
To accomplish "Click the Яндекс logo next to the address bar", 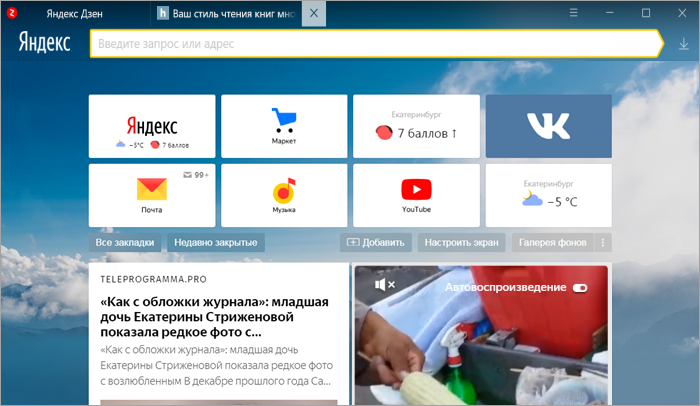I will [45, 42].
